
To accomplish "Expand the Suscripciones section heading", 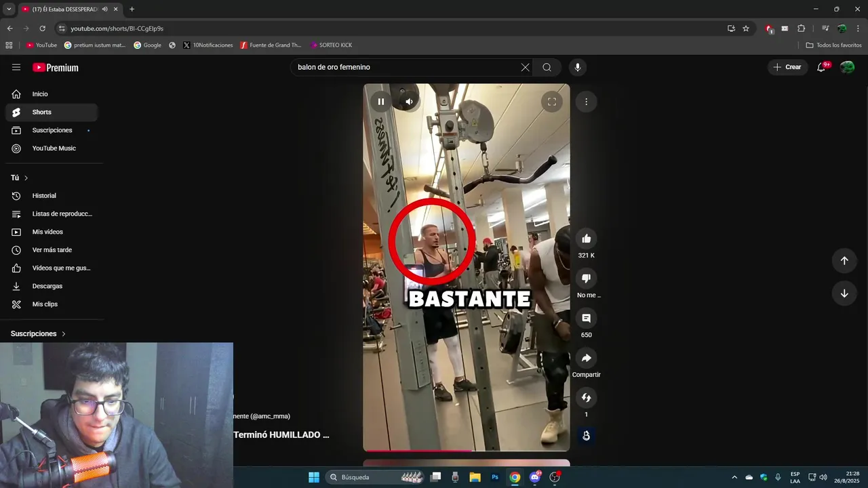I will [x=39, y=333].
